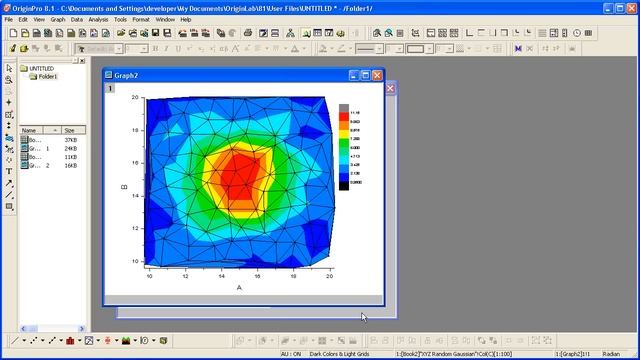
Task: Sort by the Name column header
Action: point(31,130)
